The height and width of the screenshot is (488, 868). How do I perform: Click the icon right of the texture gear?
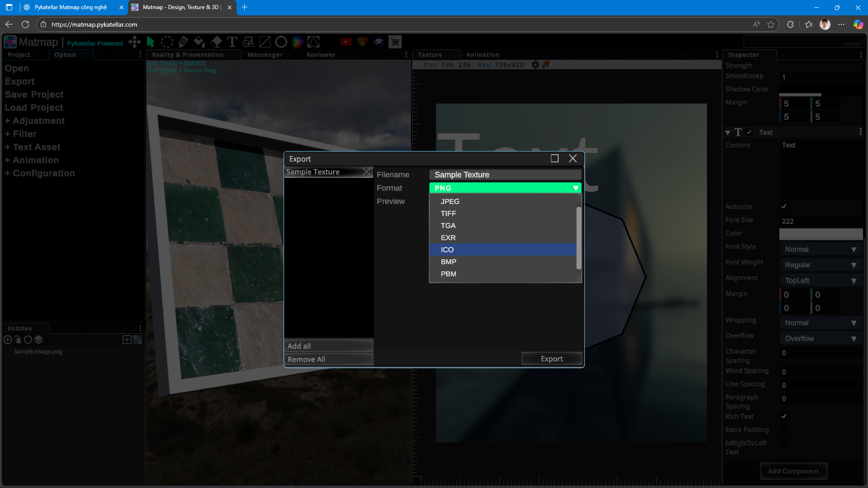pos(546,65)
